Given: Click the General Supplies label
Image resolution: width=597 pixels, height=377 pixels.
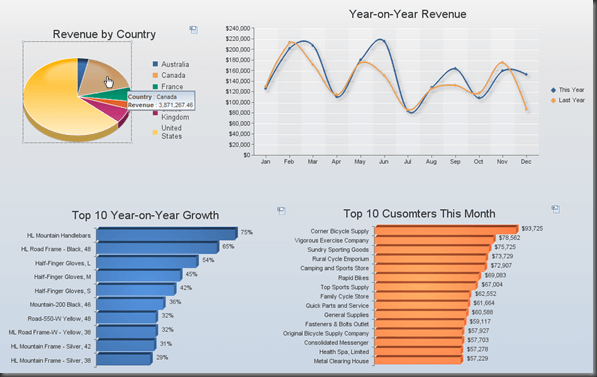Looking at the screenshot, I should [x=346, y=315].
